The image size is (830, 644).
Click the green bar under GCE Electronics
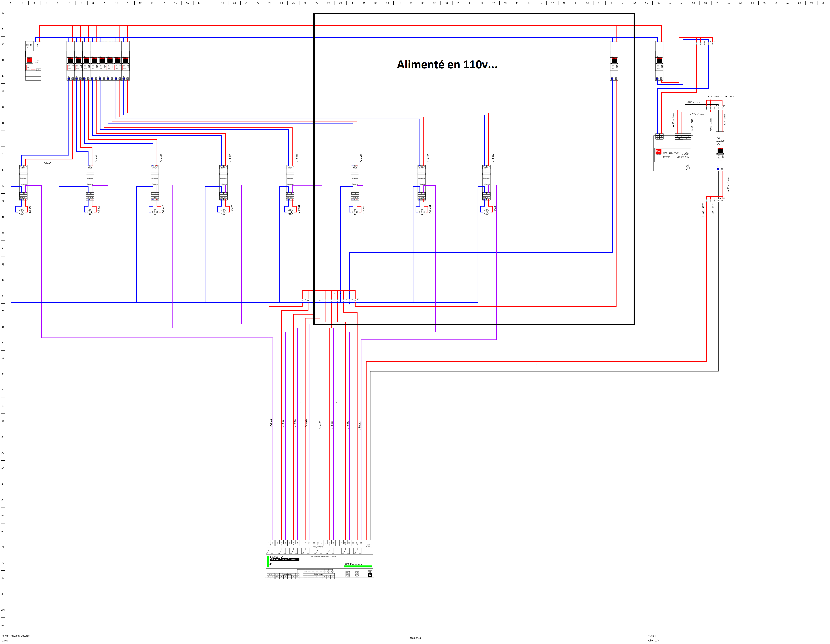[358, 566]
